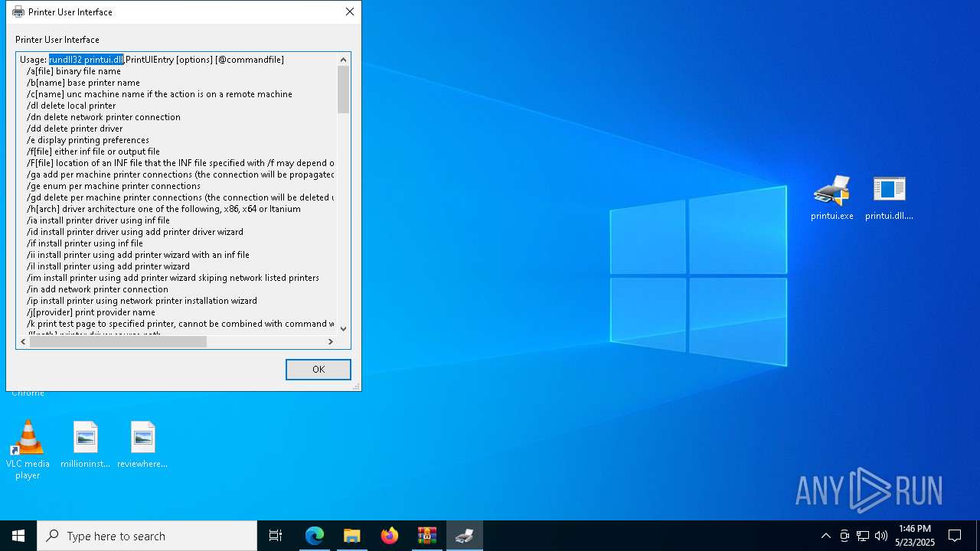Launch Firefox from the taskbar
Viewport: 980px width, 551px height.
(390, 536)
